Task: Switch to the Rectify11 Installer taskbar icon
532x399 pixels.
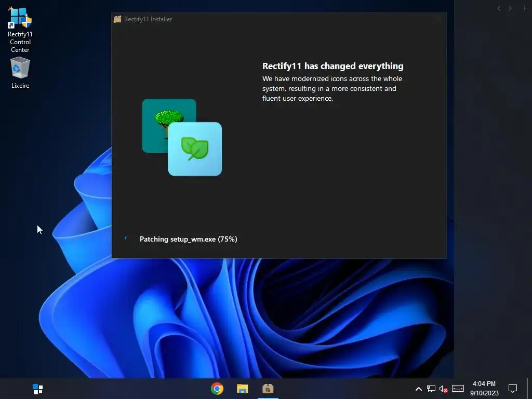Action: (x=268, y=389)
